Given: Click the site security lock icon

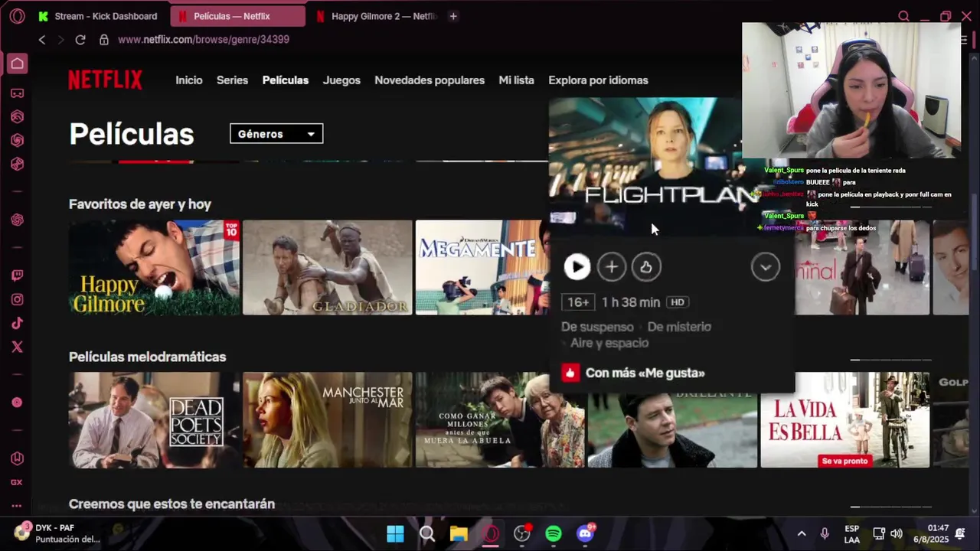Looking at the screenshot, I should (x=103, y=39).
